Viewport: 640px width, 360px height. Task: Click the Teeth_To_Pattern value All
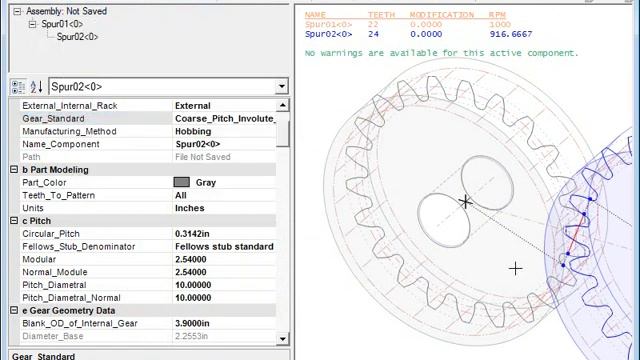181,195
